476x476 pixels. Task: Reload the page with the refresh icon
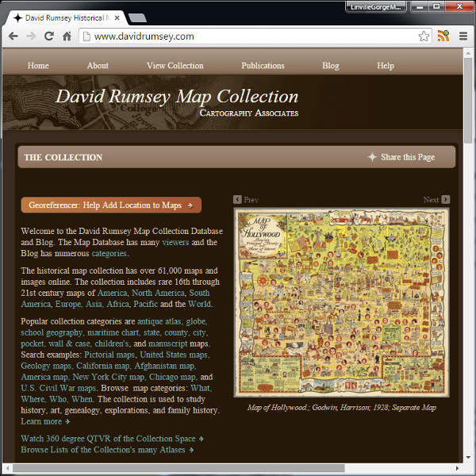point(49,36)
